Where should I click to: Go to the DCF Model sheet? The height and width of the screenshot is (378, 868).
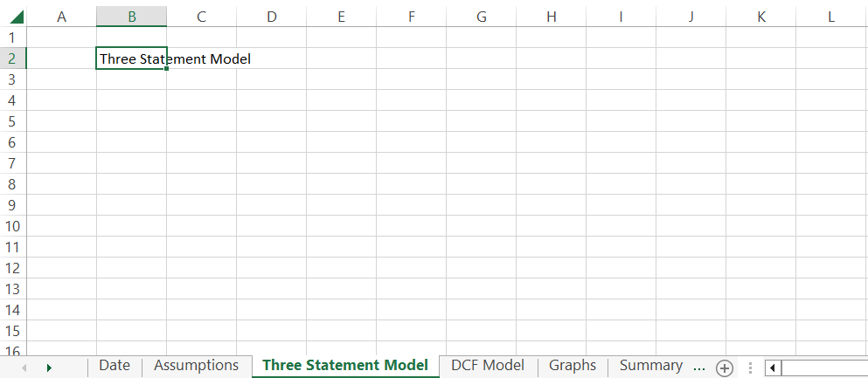[x=488, y=366]
